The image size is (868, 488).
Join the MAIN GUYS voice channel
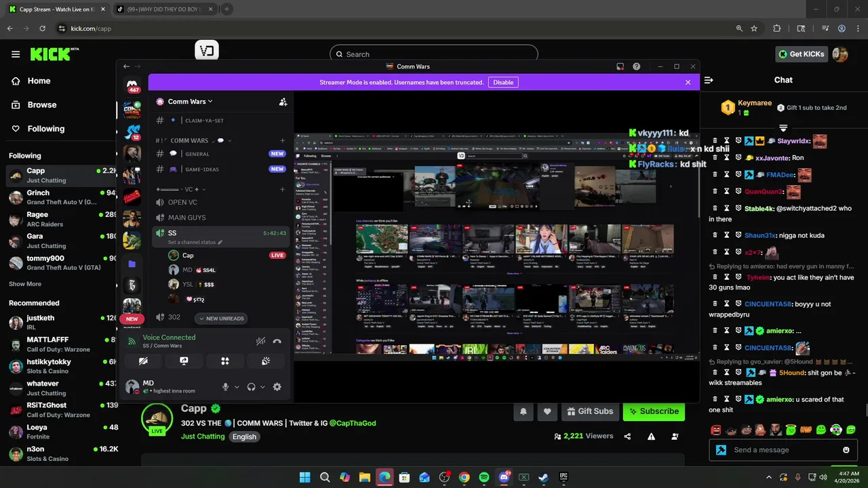222,218
